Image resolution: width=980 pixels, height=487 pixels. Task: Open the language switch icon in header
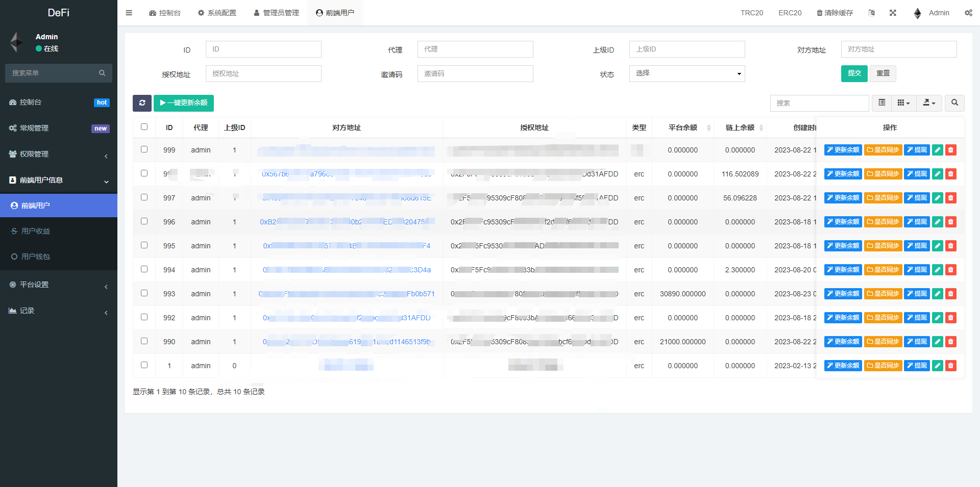pos(871,13)
